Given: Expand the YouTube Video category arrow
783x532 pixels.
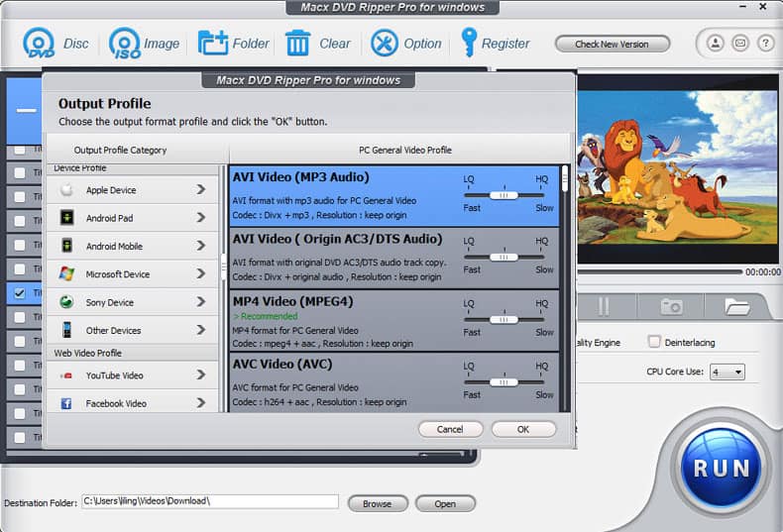Looking at the screenshot, I should 201,374.
